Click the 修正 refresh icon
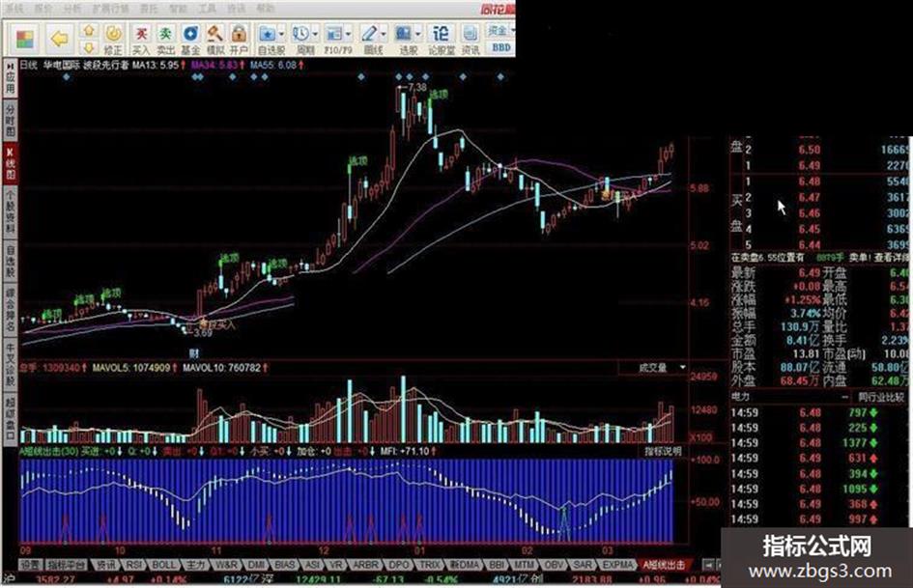 tap(113, 39)
